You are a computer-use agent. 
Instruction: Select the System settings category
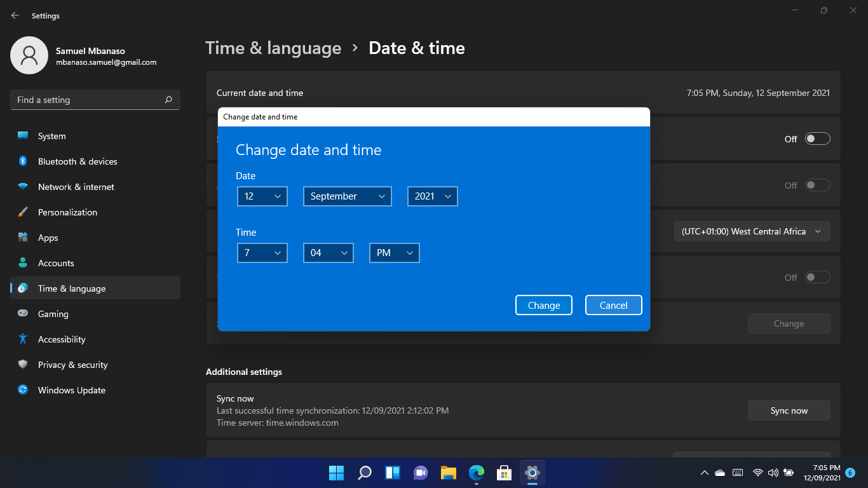[51, 136]
